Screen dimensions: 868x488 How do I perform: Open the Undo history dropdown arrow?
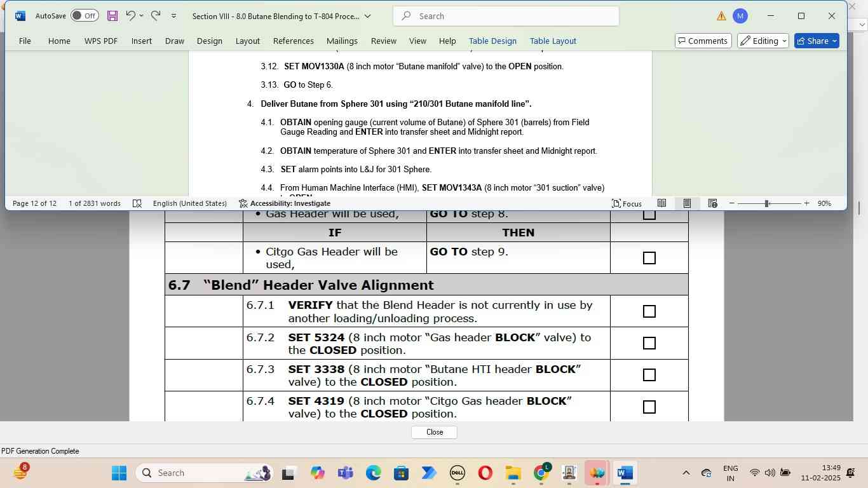point(141,16)
